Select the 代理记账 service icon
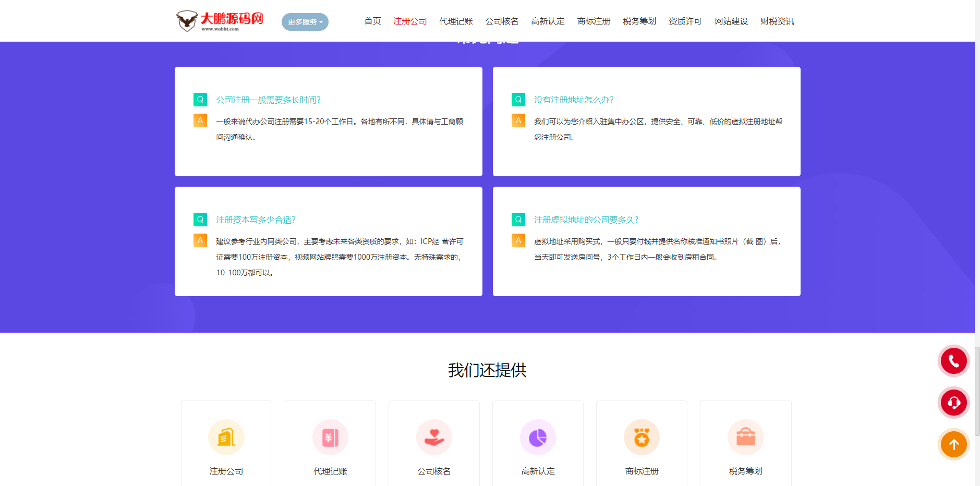This screenshot has height=486, width=980. coord(330,437)
